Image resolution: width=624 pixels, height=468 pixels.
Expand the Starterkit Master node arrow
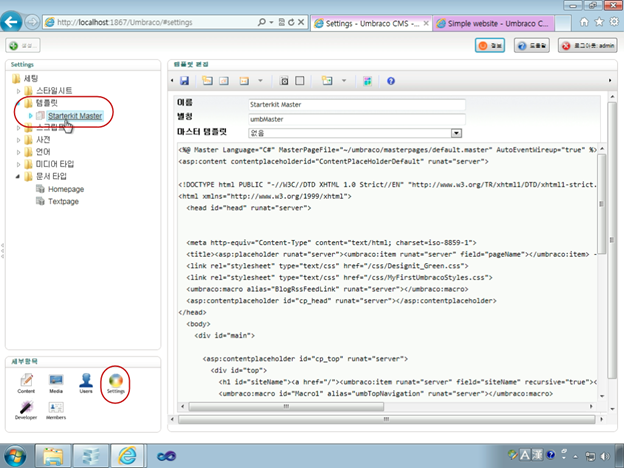point(30,116)
